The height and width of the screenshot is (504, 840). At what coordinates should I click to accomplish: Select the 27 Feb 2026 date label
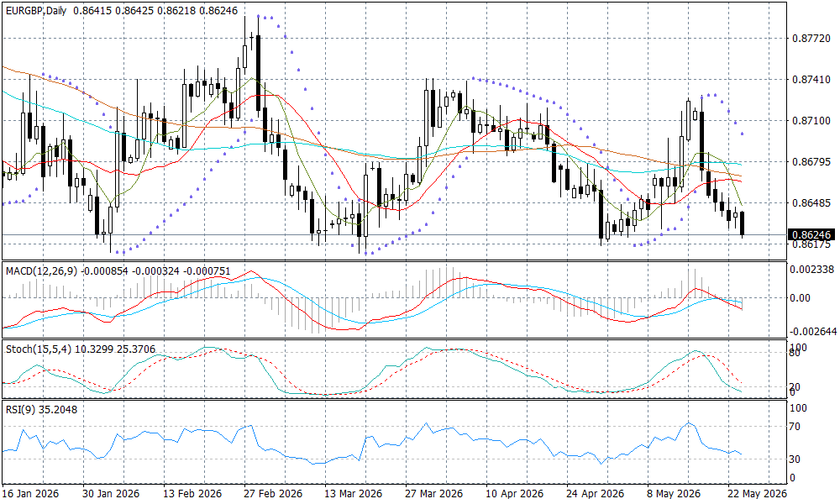[273, 493]
